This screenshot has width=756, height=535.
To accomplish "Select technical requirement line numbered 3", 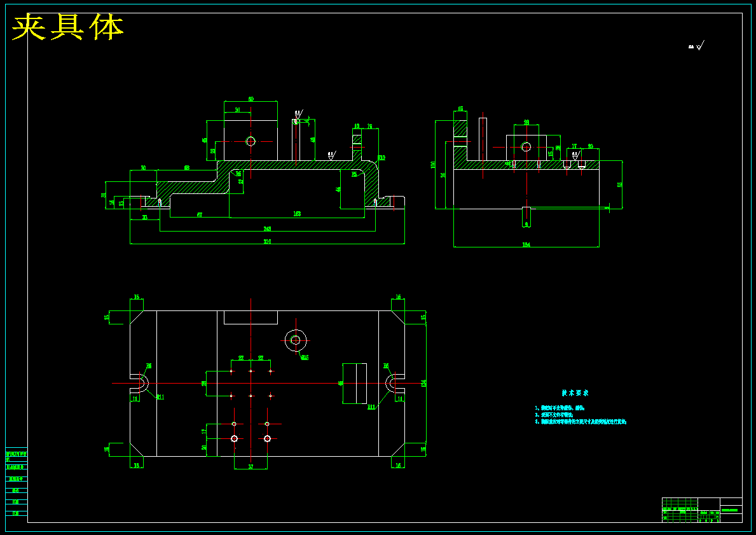I will pyautogui.click(x=581, y=422).
